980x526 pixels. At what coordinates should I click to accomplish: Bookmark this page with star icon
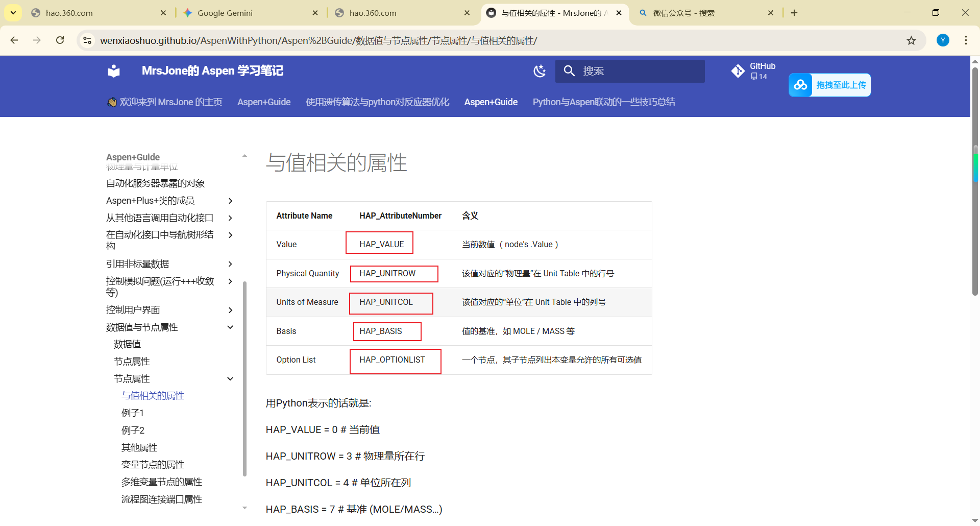click(911, 41)
